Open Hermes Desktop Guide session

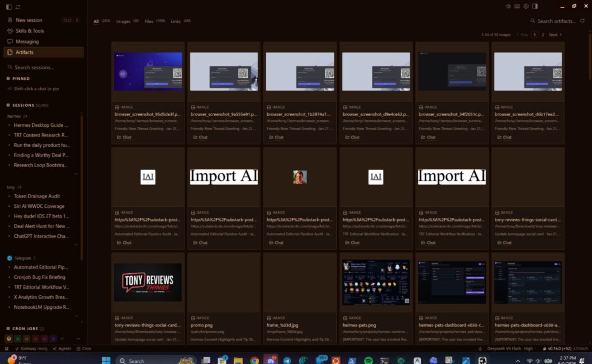(x=41, y=125)
